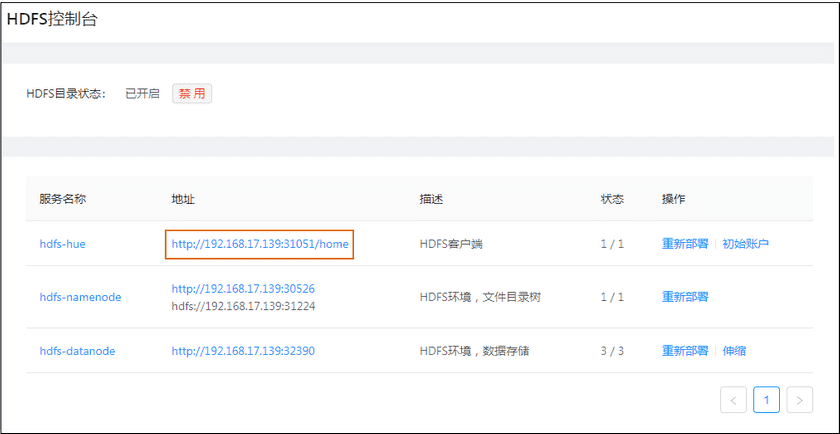Click the 禁用 button to disable HDFS directory
Screen dimensions: 840x434
point(192,93)
